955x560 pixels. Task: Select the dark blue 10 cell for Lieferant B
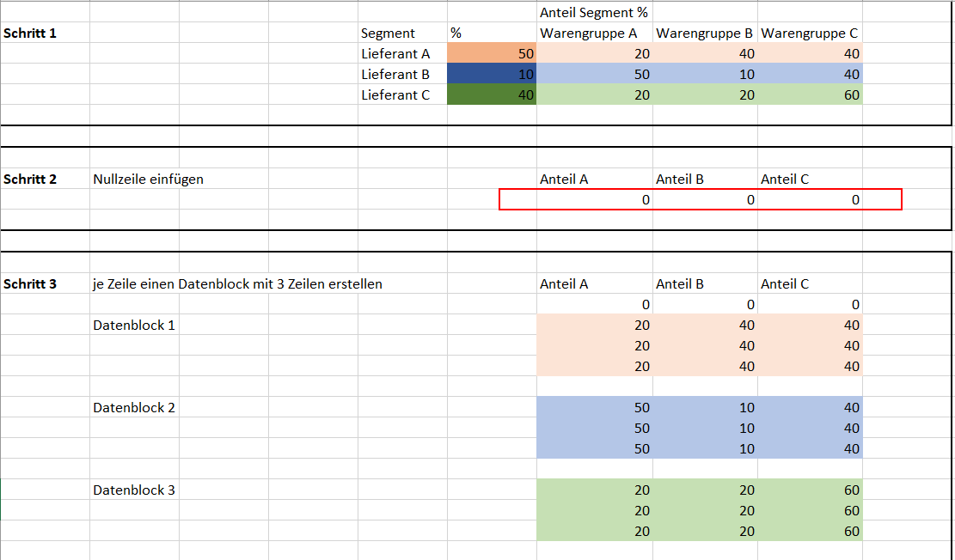(x=492, y=74)
